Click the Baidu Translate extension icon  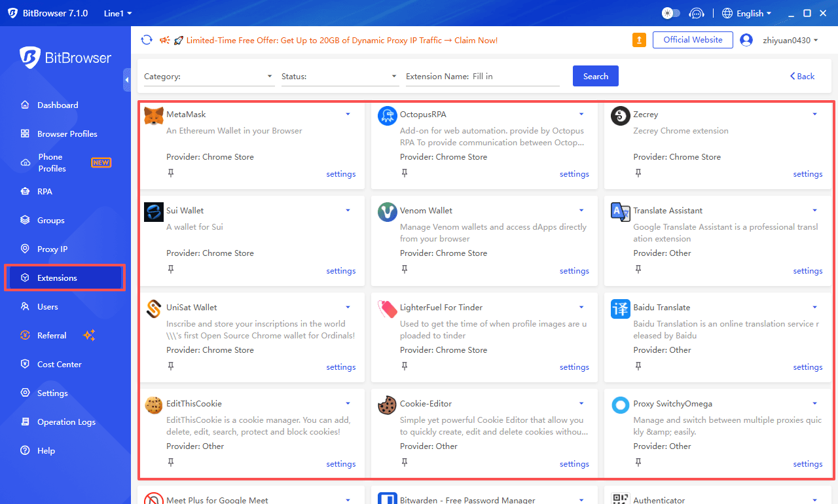620,308
